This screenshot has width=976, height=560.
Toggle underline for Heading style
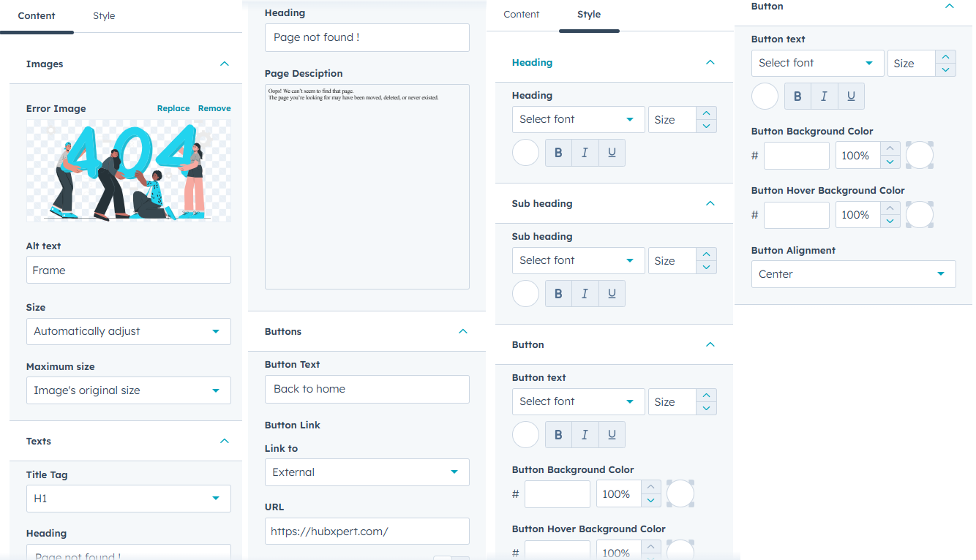coord(612,153)
